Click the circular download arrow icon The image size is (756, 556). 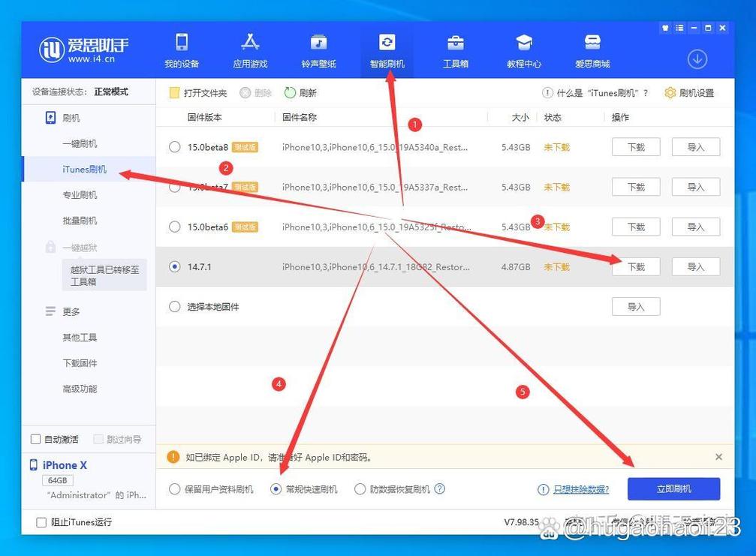tap(697, 59)
